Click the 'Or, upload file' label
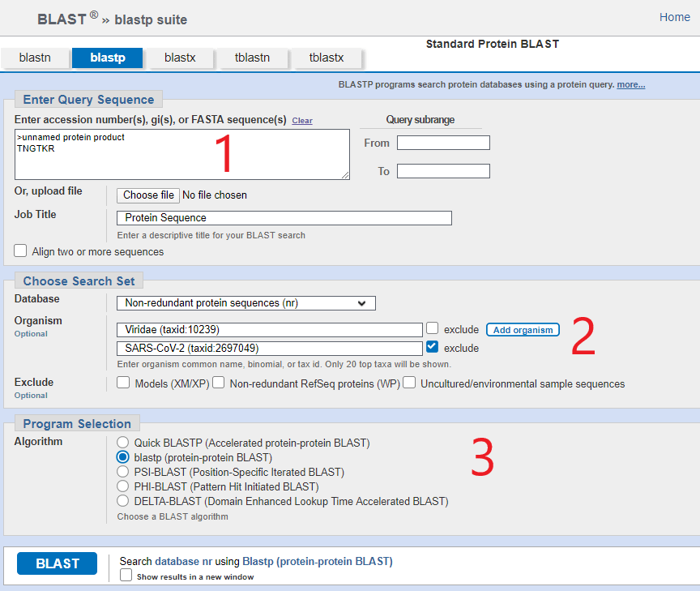700x591 pixels. (49, 191)
